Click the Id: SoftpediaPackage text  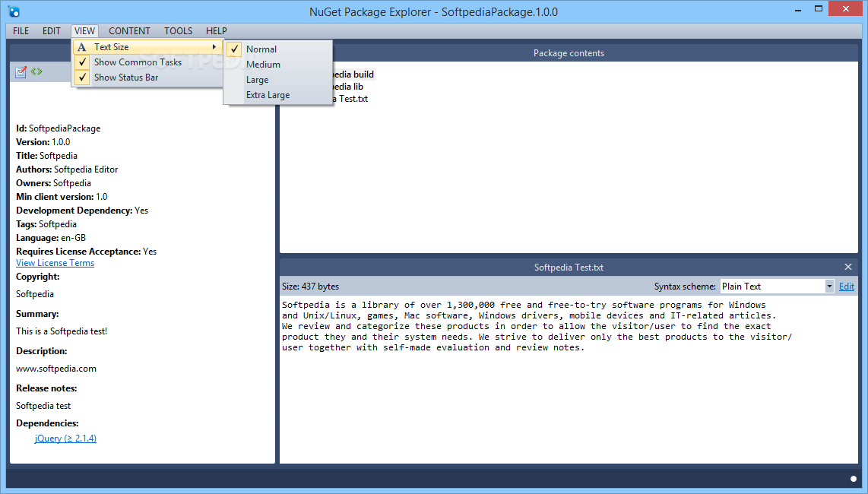[x=58, y=128]
